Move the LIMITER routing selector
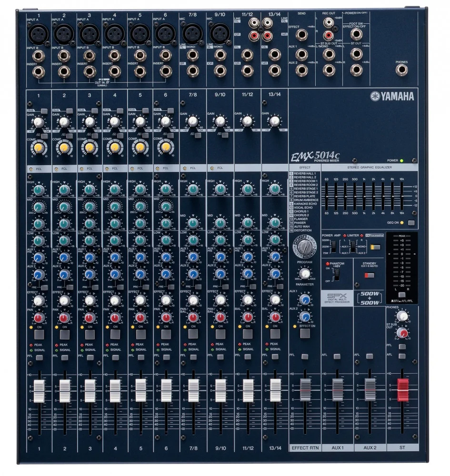 pyautogui.click(x=353, y=246)
